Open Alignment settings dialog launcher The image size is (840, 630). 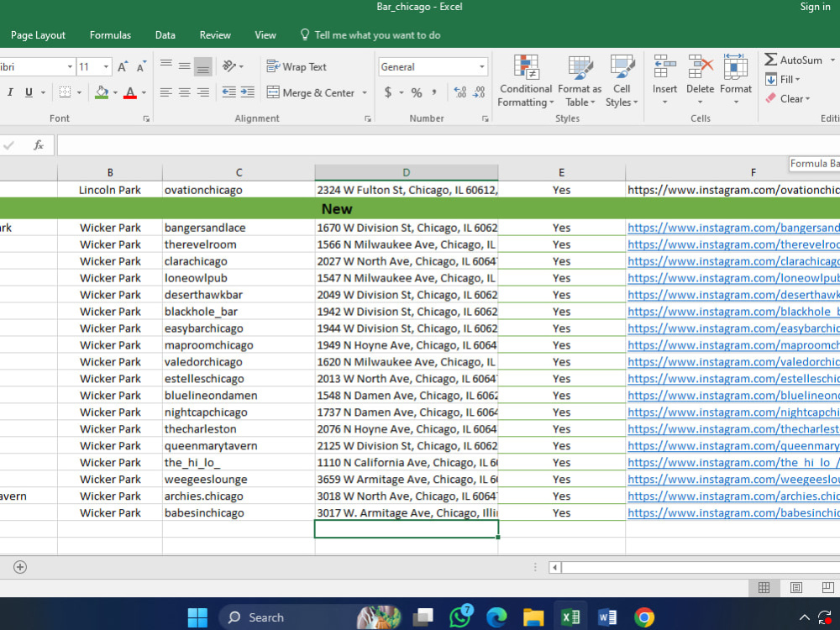pos(368,119)
